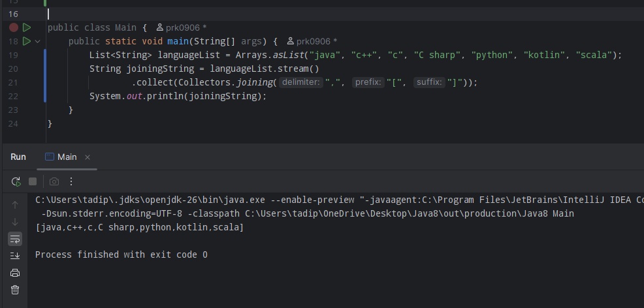Print the console output
Screen dimensions: 644x308
coord(15,273)
